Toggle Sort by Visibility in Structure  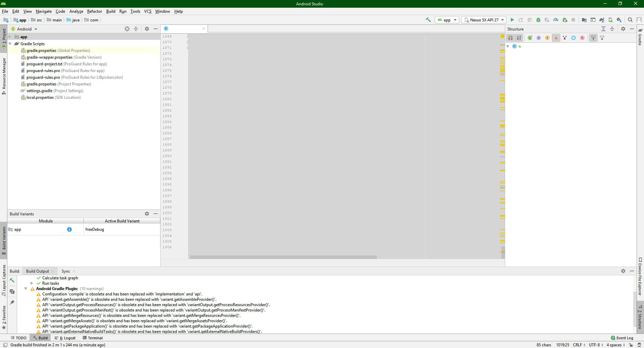tap(511, 38)
